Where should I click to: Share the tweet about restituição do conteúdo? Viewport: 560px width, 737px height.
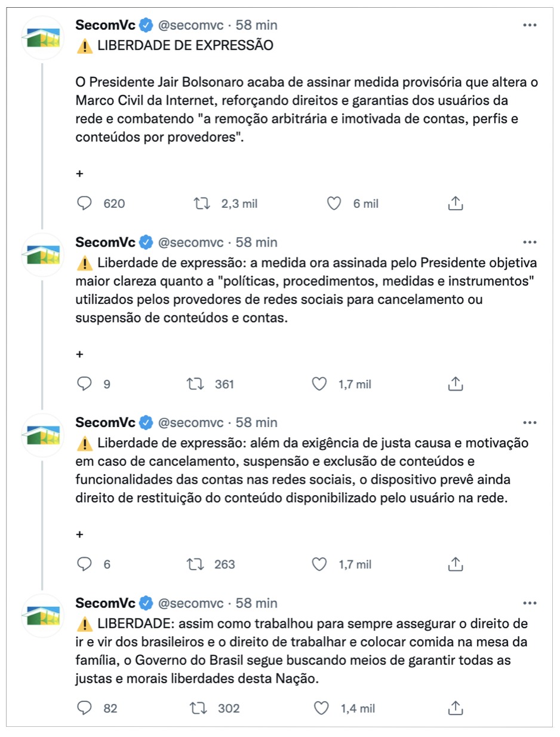pyautogui.click(x=456, y=564)
